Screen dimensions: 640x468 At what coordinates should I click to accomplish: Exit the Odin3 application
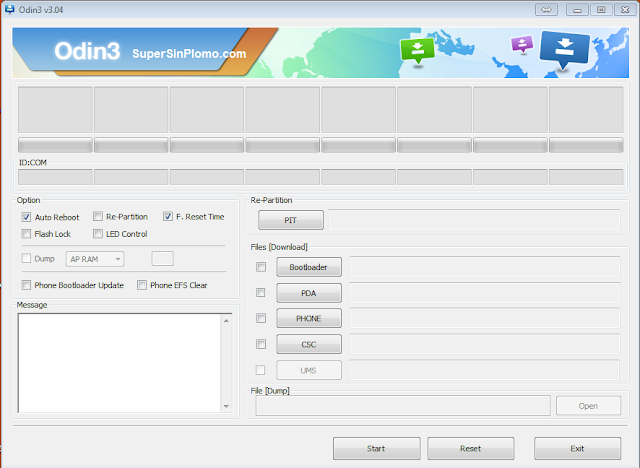(578, 448)
